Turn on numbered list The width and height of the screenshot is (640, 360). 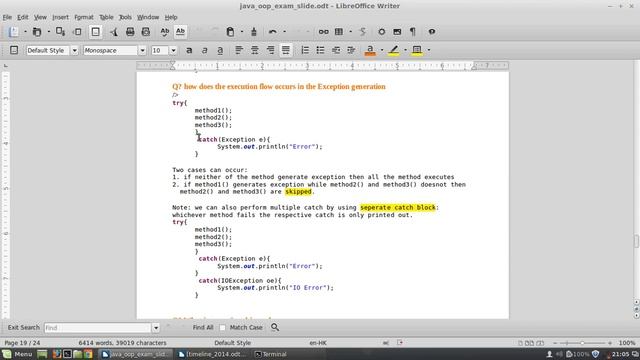(x=305, y=50)
